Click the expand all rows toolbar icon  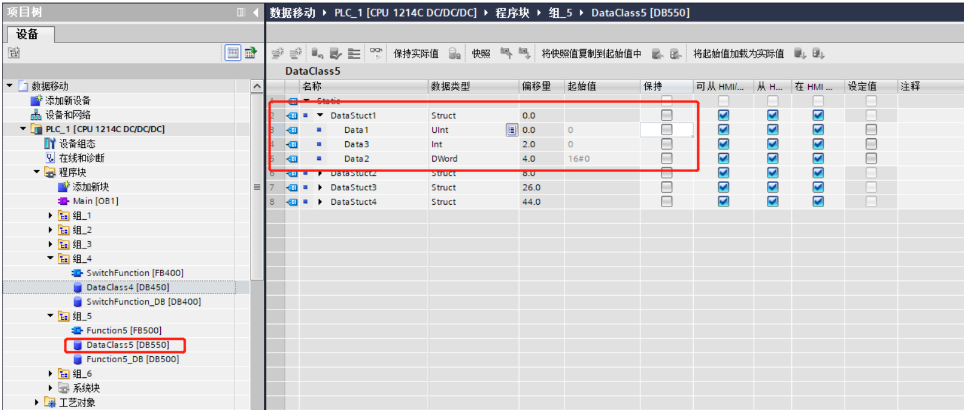pos(354,54)
